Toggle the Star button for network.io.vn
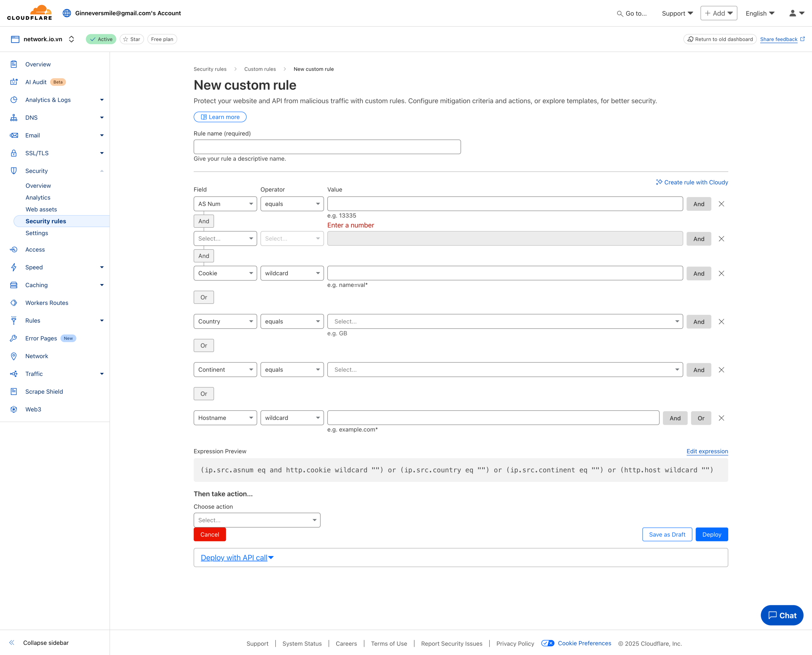 point(132,39)
